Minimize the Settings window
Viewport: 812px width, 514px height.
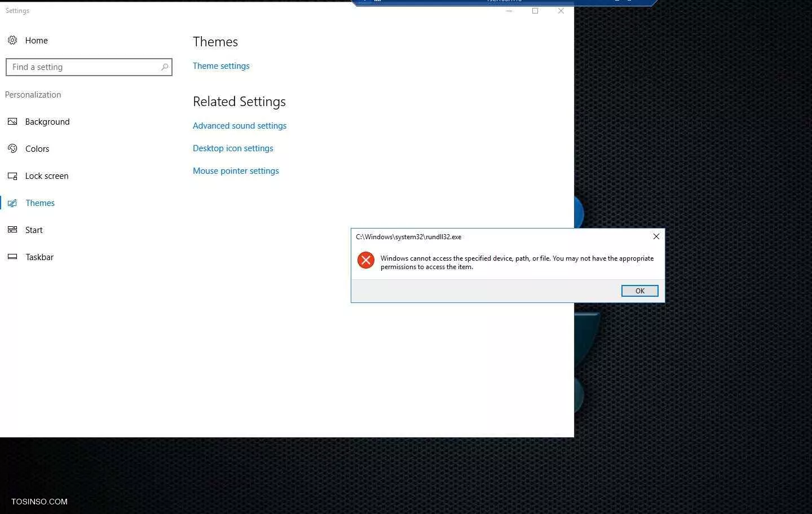[509, 11]
